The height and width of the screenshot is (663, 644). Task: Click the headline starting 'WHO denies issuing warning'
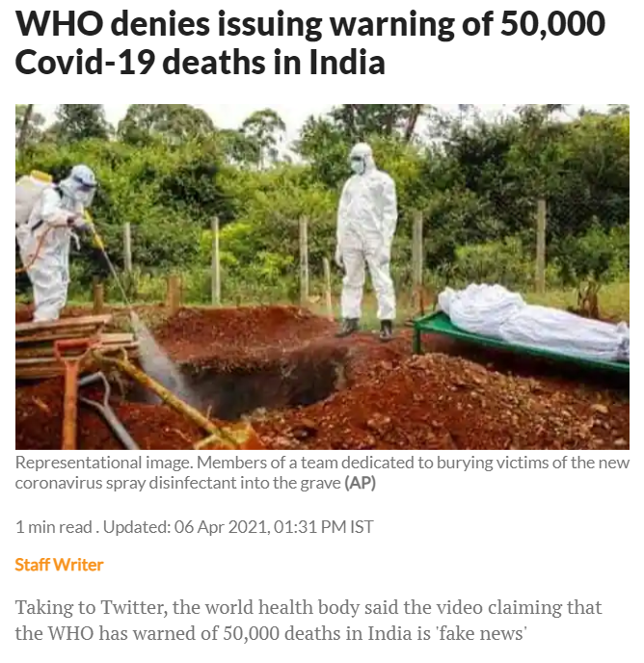coord(310,42)
